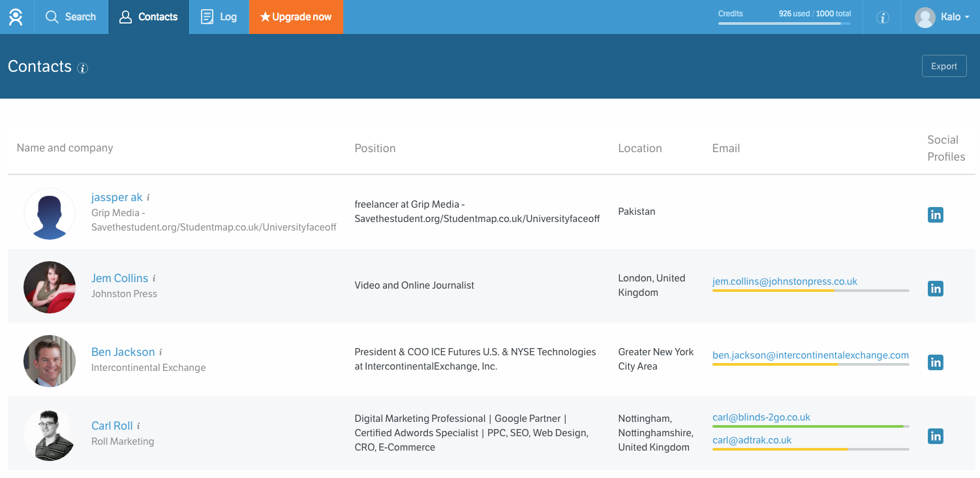Click carl@adtrak.co.uk email link
The height and width of the screenshot is (478, 980).
[752, 440]
